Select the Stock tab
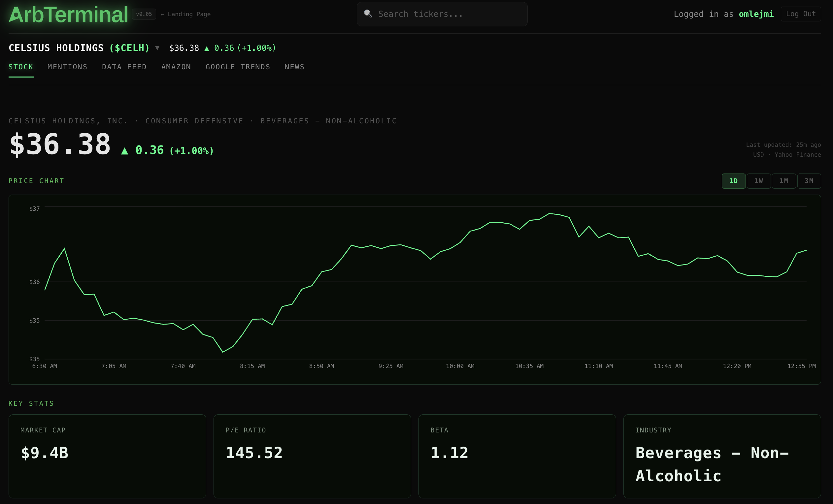Viewport: 833px width, 504px height. [x=21, y=67]
